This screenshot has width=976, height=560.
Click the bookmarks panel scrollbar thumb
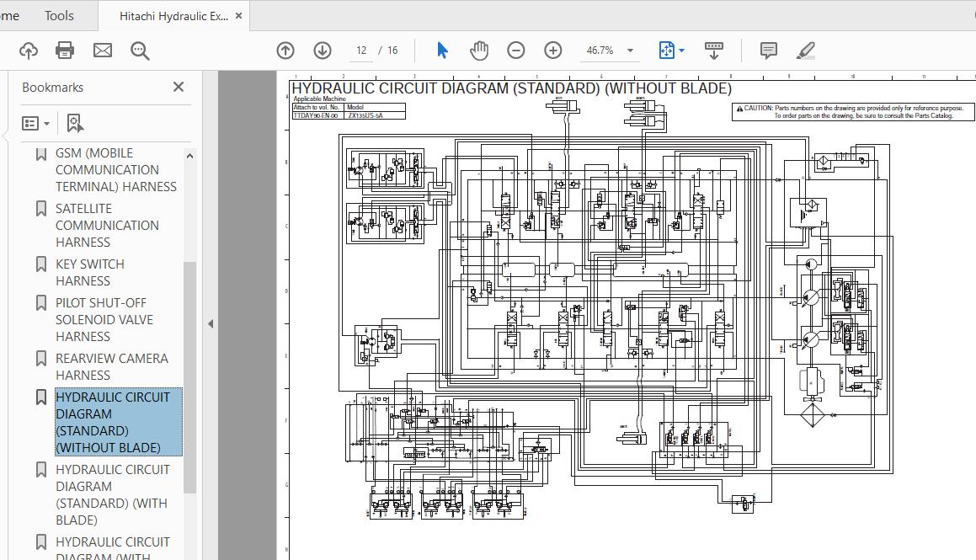(189, 377)
